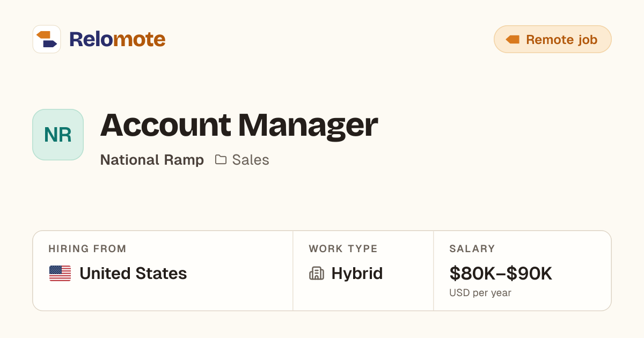Click the Hybrid work type text
Viewport: 644px width, 338px height.
coord(357,274)
